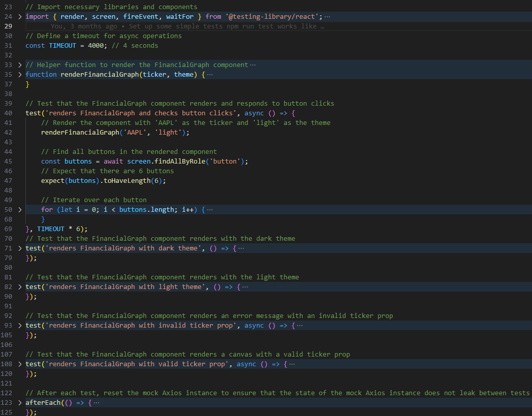Unfold the valid ticker prop test on line 108

20,364
